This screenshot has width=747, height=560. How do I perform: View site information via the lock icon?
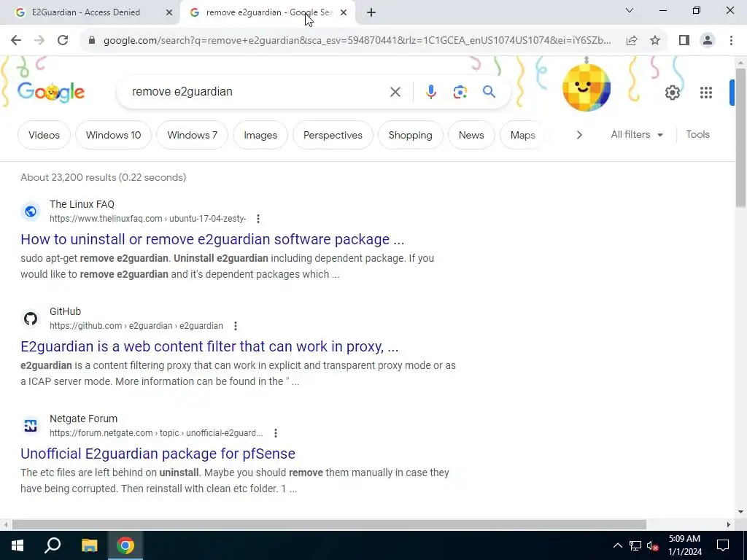pos(92,40)
